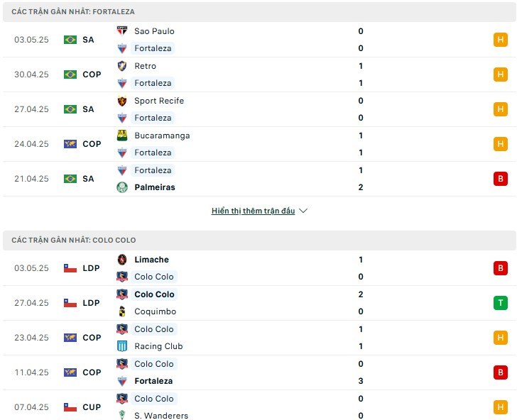Click the S. Wanderers crest icon

(122, 415)
